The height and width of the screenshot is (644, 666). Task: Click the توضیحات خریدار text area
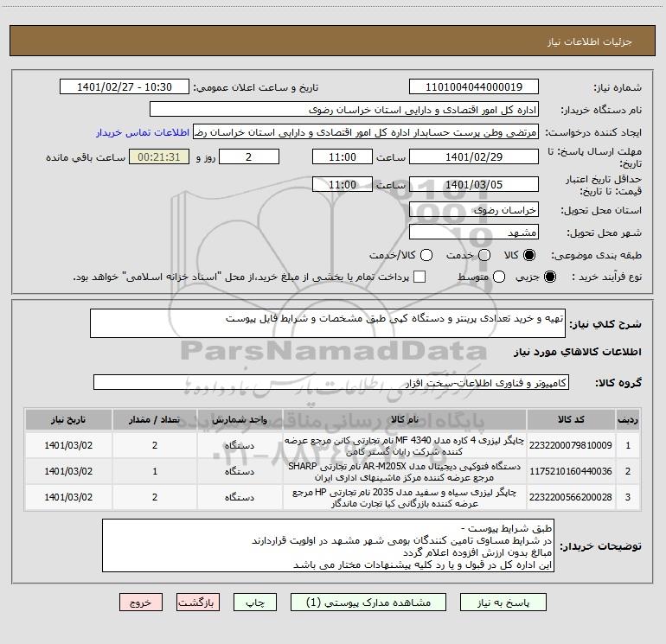328,545
